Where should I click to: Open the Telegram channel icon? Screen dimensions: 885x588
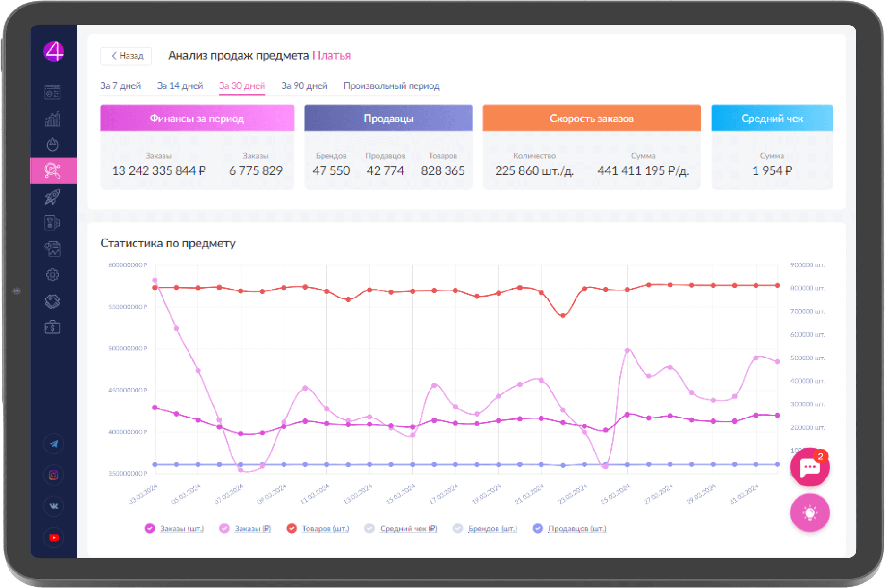[54, 443]
